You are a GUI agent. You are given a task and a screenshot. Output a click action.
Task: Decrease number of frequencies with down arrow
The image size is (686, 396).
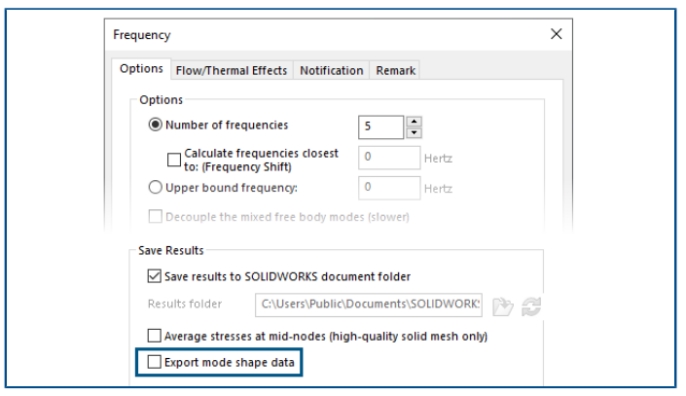(x=414, y=133)
